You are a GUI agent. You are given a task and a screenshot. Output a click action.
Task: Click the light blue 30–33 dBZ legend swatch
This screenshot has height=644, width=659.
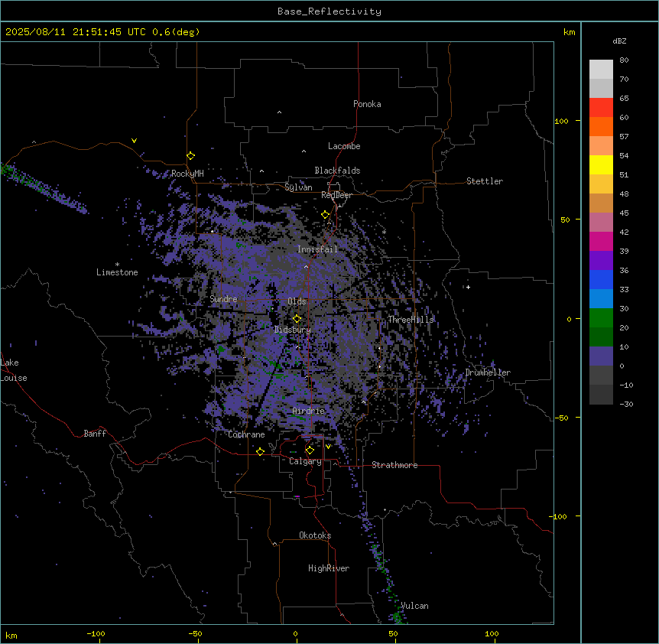point(601,299)
